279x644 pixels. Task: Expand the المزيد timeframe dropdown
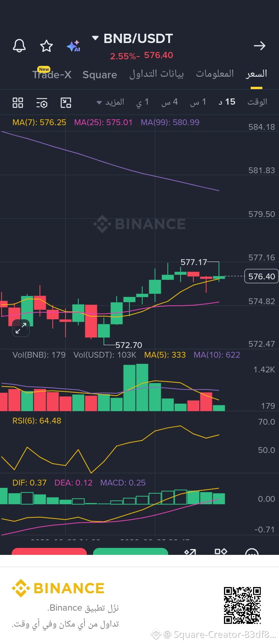(x=110, y=102)
